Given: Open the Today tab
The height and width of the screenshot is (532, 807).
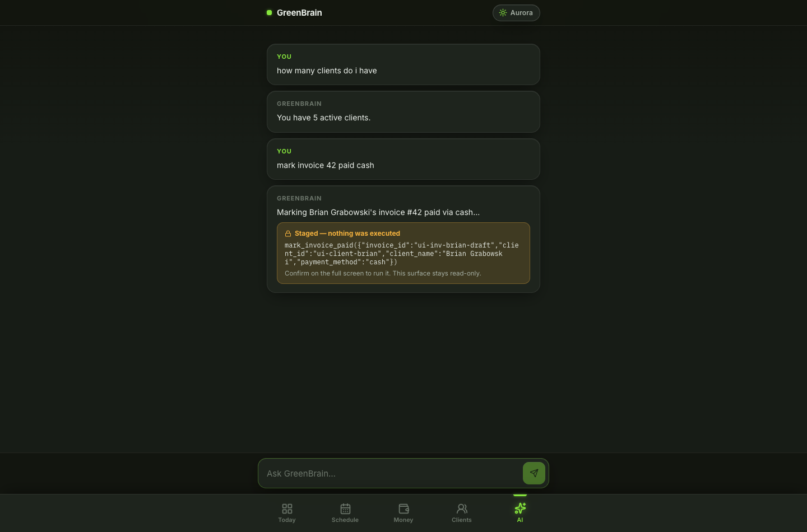Looking at the screenshot, I should coord(287,513).
